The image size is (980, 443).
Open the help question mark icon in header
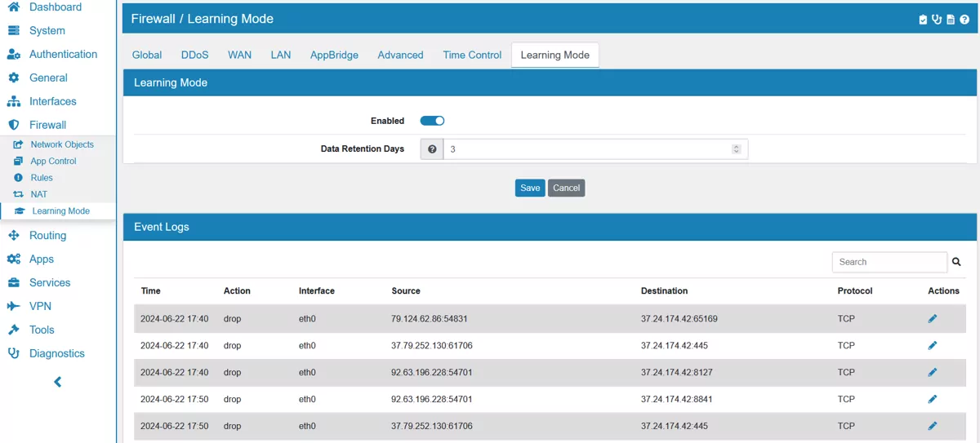(964, 20)
